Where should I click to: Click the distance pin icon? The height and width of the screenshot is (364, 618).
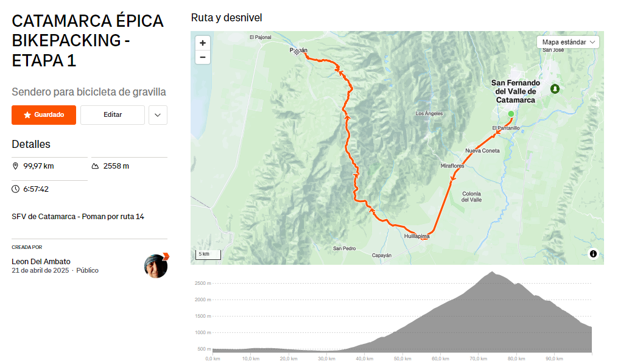click(15, 166)
